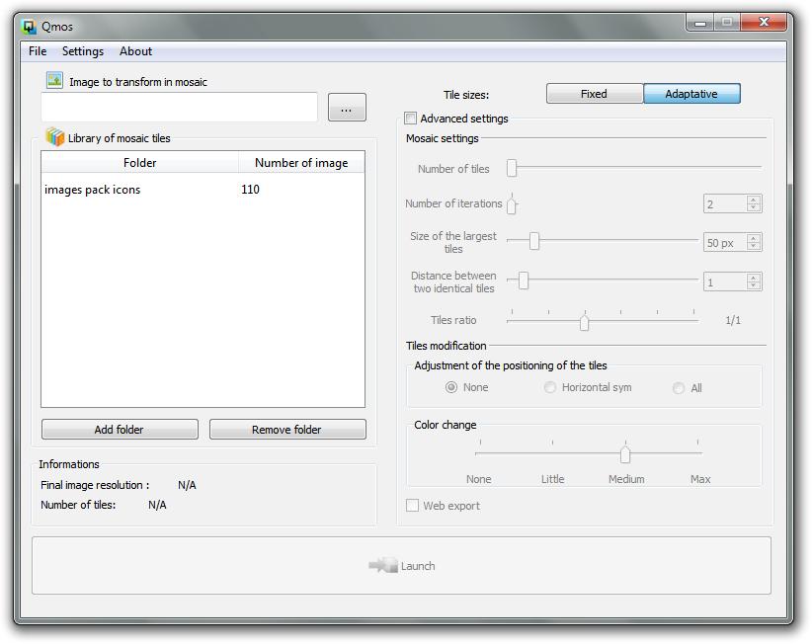The width and height of the screenshot is (812, 644).
Task: Select the Horizontal sym radio button
Action: click(550, 387)
